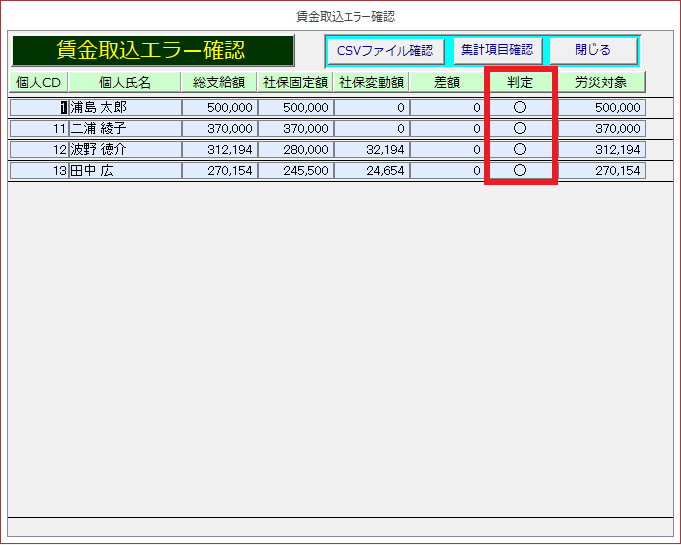
Task: Select the name field 波野 徳介
Action: (125, 149)
